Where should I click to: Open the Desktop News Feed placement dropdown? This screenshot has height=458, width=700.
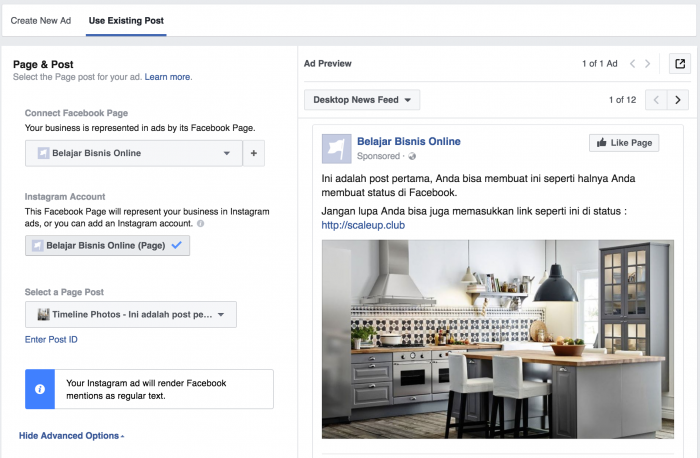[x=362, y=100]
